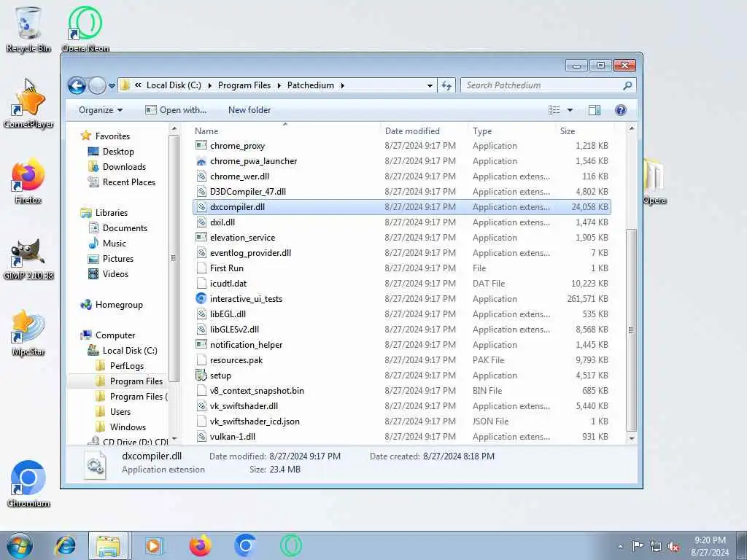Open the network tray icon
The height and width of the screenshot is (560, 747).
[x=656, y=546]
